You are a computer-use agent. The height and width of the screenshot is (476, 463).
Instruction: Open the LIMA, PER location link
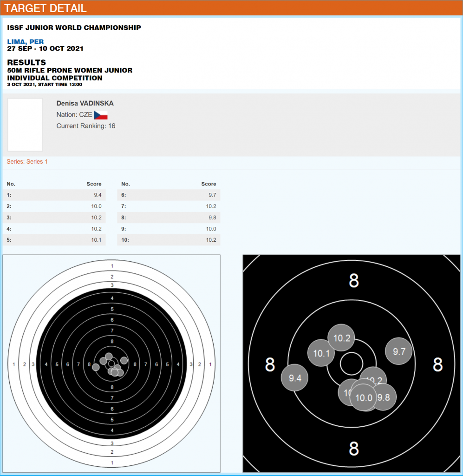click(x=26, y=42)
